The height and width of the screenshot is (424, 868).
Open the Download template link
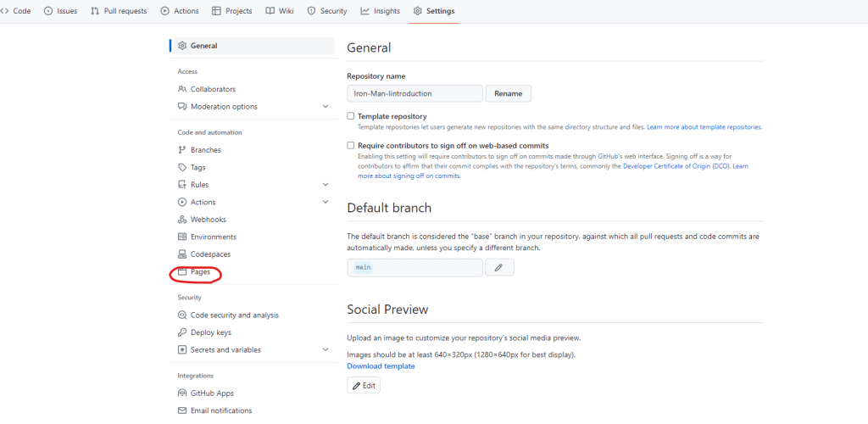(381, 365)
